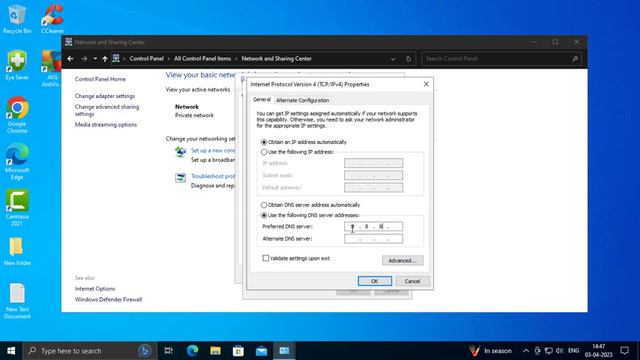This screenshot has width=640, height=360.
Task: Open Task View on taskbar
Action: click(x=168, y=351)
